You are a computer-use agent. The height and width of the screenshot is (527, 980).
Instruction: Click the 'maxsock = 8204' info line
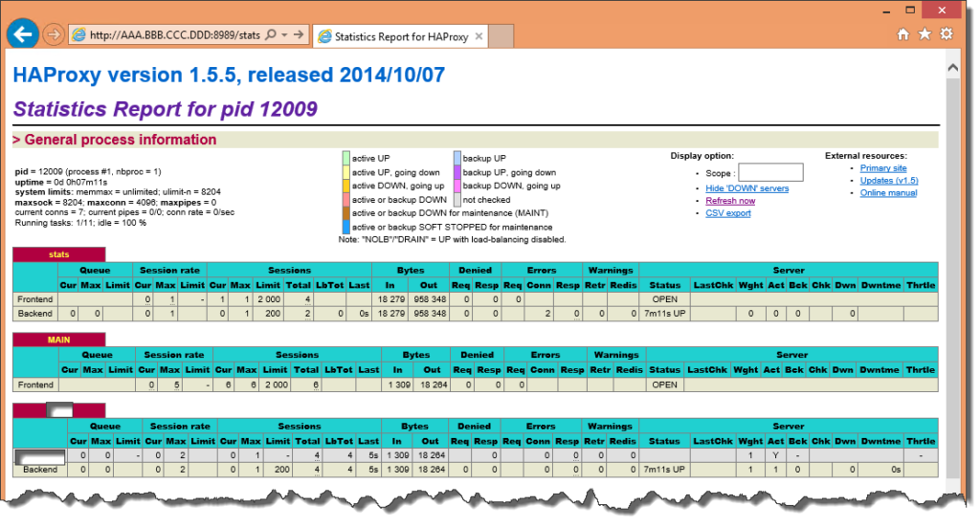(116, 203)
